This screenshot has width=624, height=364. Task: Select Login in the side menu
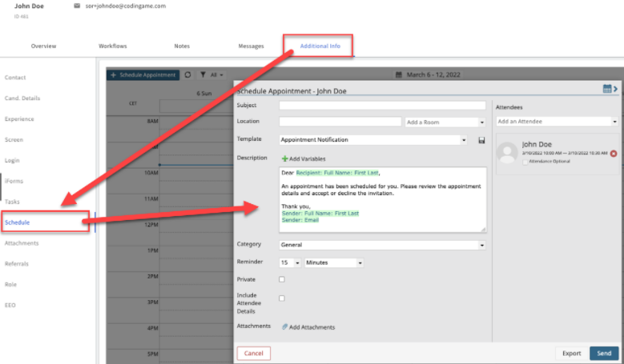pos(12,160)
